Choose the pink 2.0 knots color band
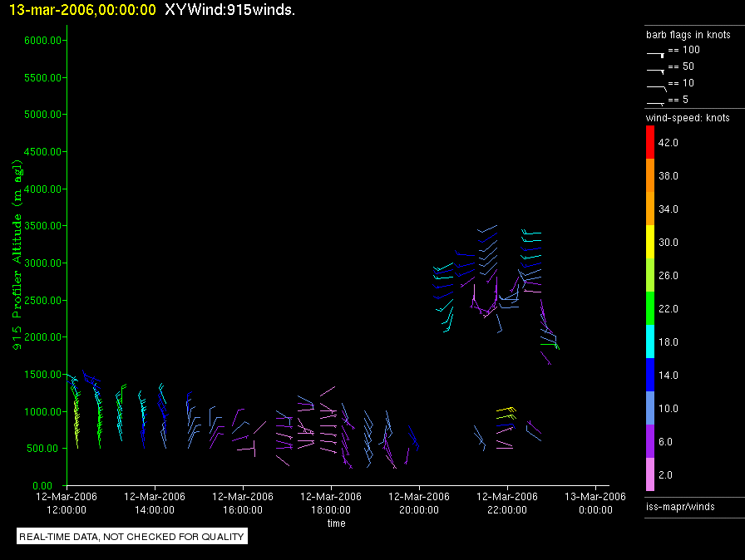745x560 pixels. tap(650, 474)
